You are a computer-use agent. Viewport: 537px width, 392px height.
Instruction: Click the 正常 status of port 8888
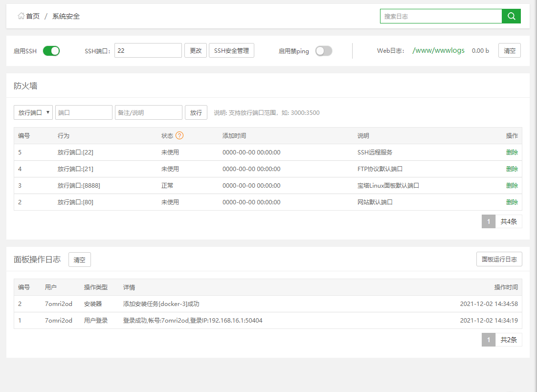coord(167,186)
